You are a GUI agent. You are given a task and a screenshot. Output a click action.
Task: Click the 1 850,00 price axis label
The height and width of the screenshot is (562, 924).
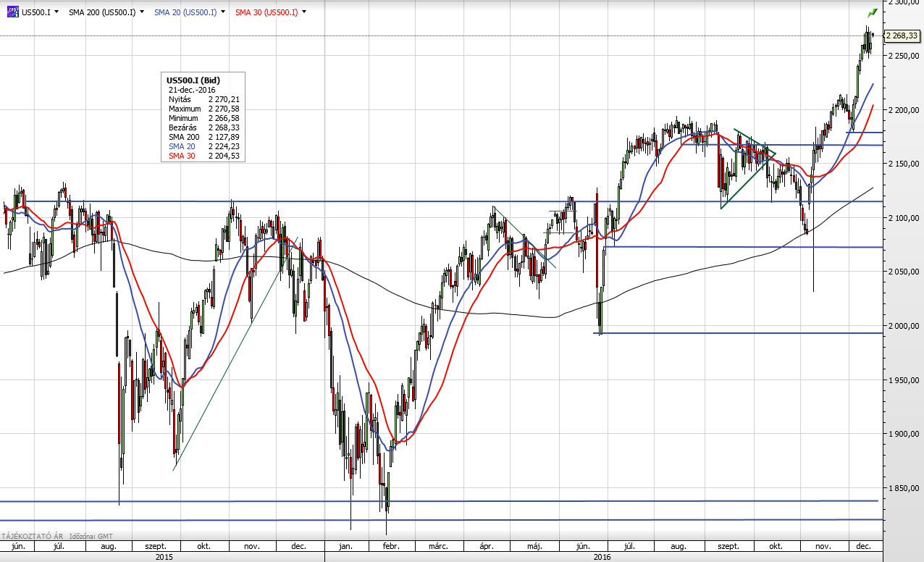pyautogui.click(x=904, y=488)
